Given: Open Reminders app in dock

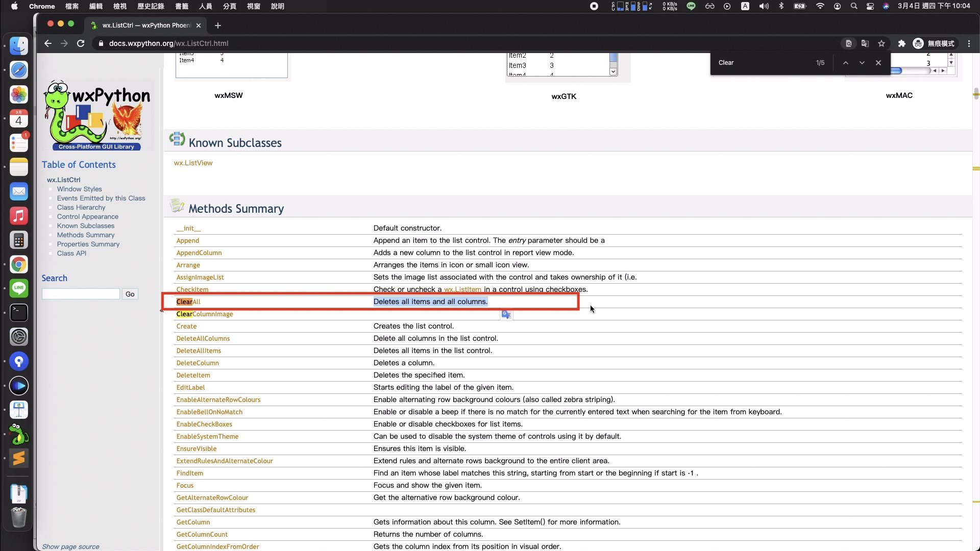Looking at the screenshot, I should pyautogui.click(x=19, y=143).
